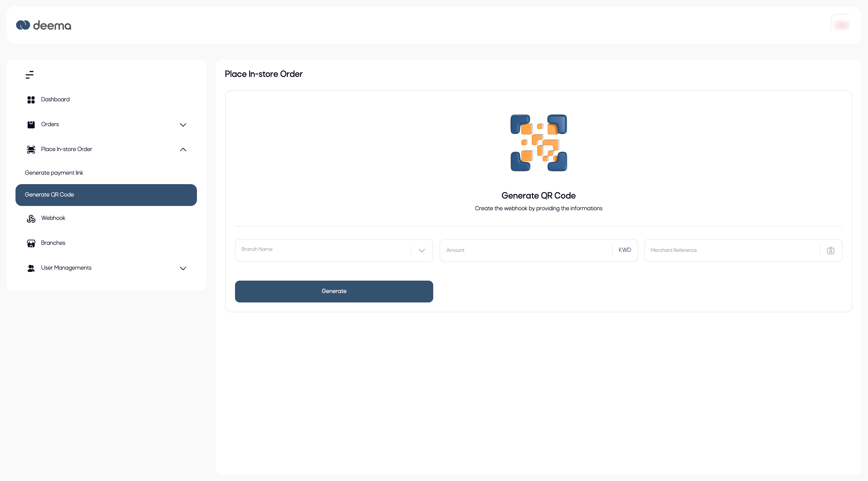The width and height of the screenshot is (868, 481).
Task: Open the Webhook page
Action: (53, 218)
